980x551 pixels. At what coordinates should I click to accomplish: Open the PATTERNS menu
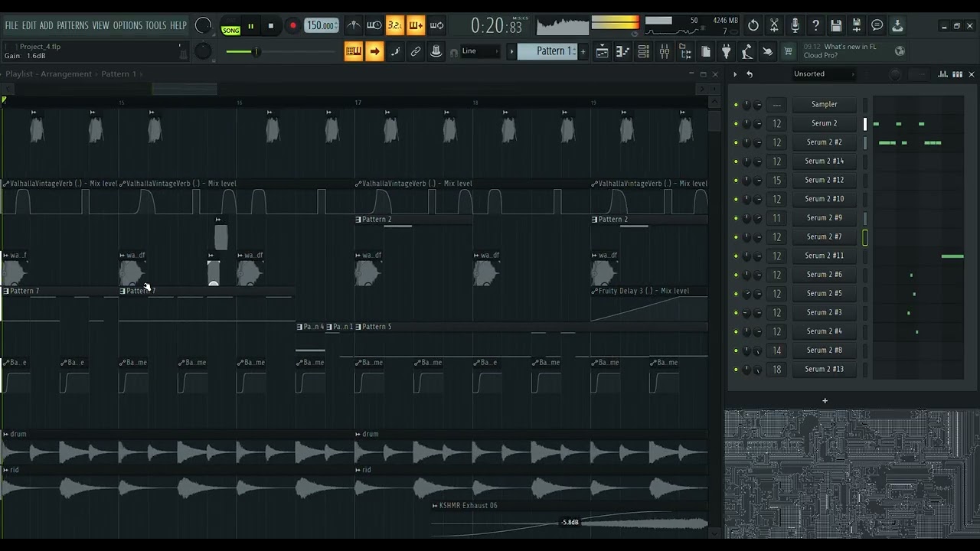point(73,25)
